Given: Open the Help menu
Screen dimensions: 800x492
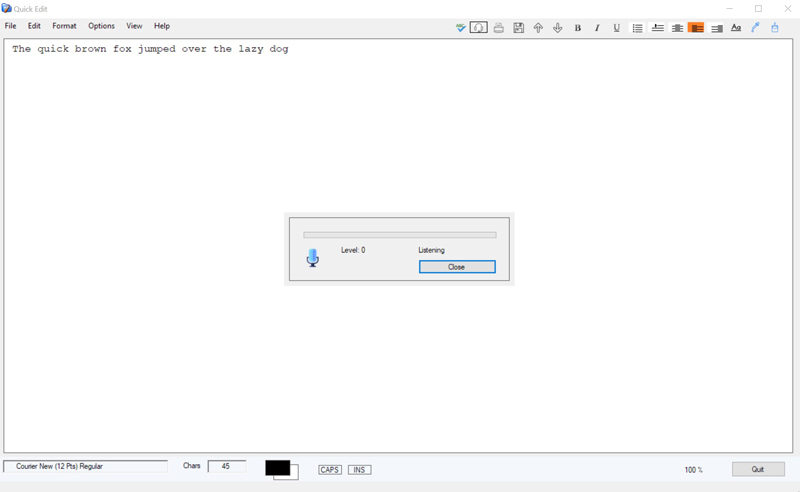Looking at the screenshot, I should coord(162,26).
